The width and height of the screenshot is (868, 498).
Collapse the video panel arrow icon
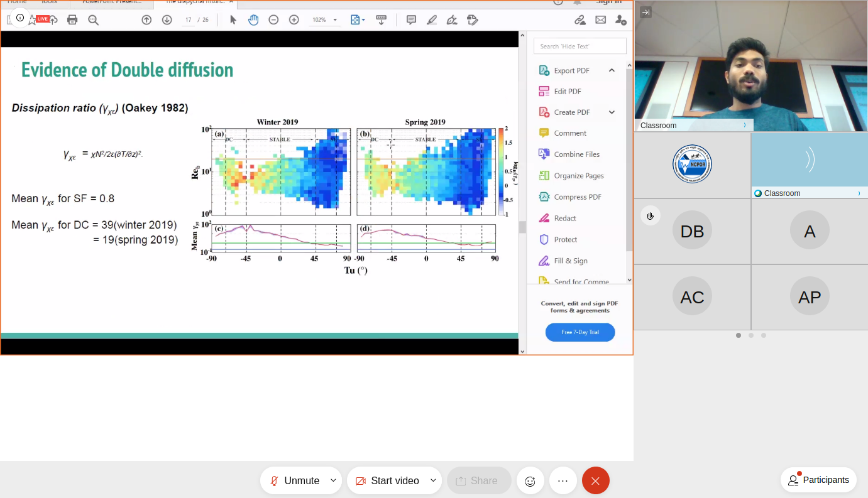[x=646, y=12]
